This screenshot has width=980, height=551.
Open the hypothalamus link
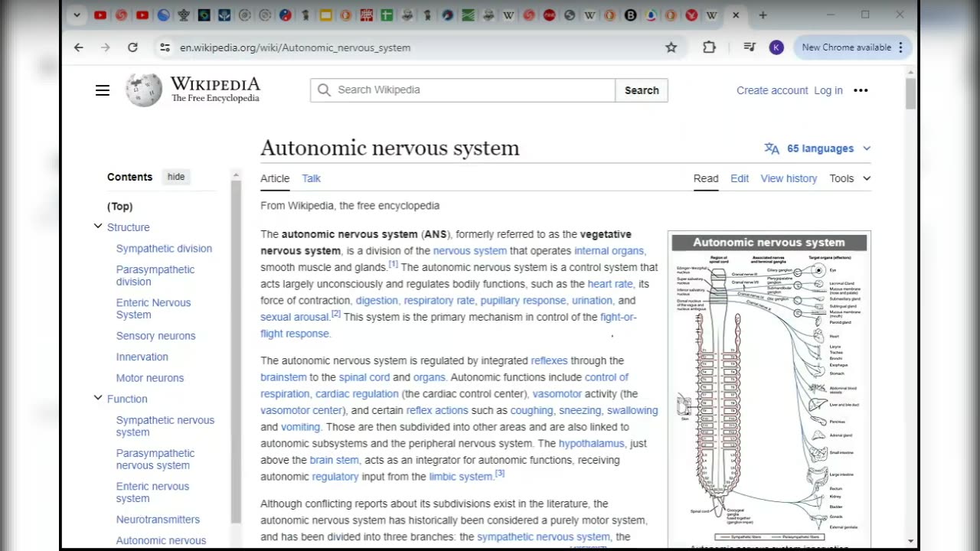592,444
